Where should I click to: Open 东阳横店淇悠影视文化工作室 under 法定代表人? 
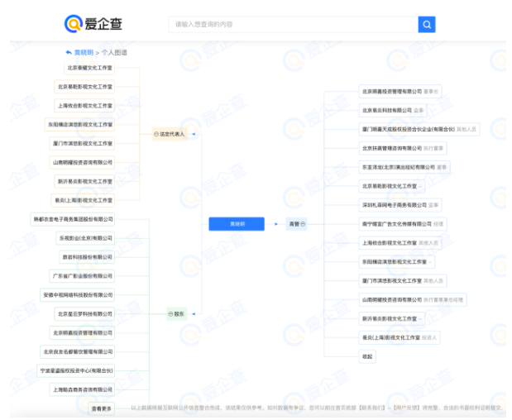80,124
